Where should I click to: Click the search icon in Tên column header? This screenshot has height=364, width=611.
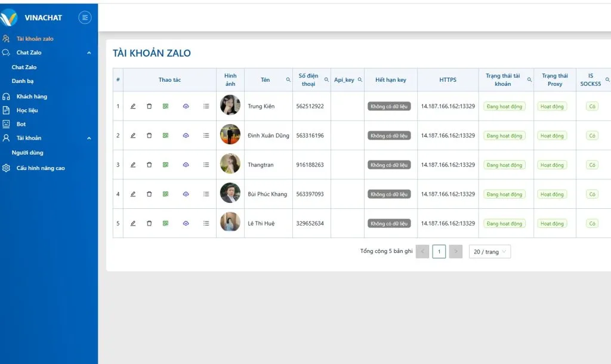288,79
